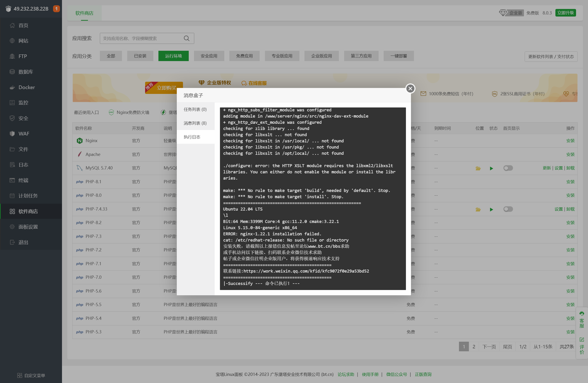Click 安装 link for Apache row
The image size is (588, 383).
pos(570,155)
